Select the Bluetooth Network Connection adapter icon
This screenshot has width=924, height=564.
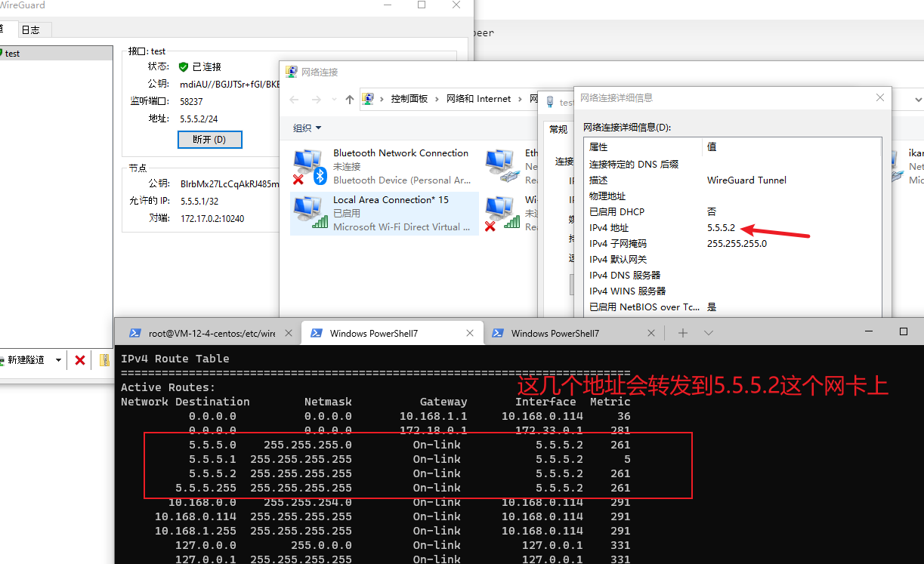(x=310, y=166)
